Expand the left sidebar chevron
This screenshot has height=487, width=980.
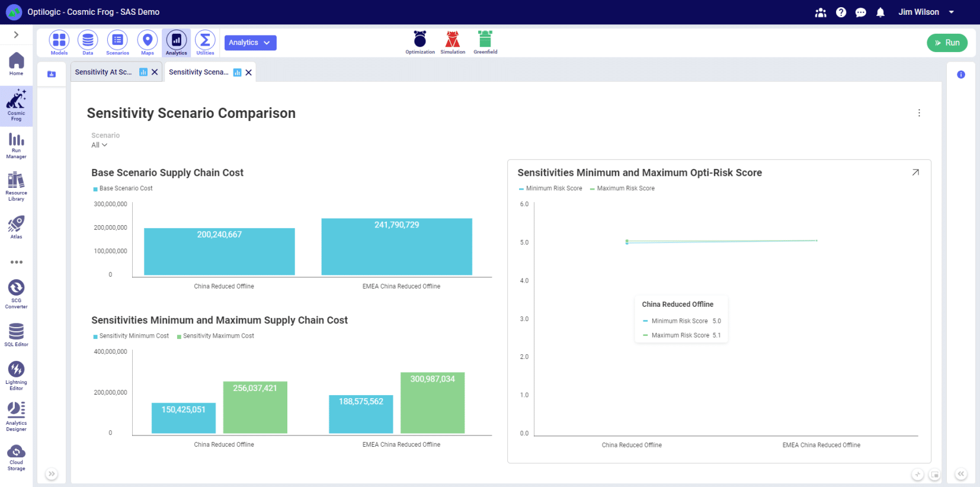(x=16, y=35)
